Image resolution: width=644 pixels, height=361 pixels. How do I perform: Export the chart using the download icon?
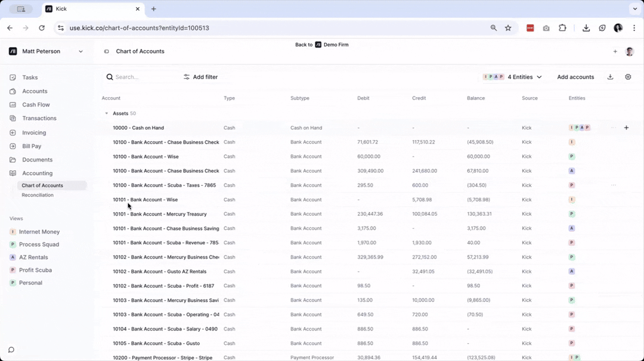click(609, 77)
